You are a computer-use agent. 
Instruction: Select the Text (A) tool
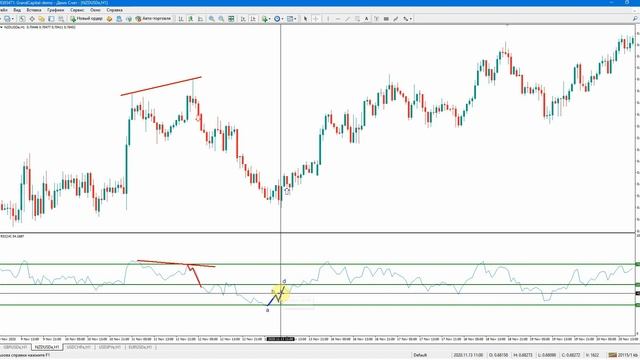(x=367, y=19)
